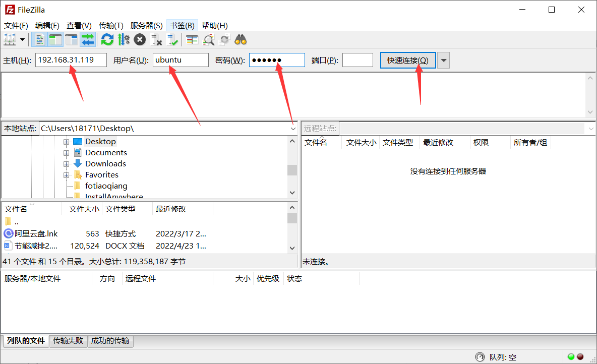The height and width of the screenshot is (364, 597).
Task: Select the Downloads folder in tree
Action: pos(105,163)
